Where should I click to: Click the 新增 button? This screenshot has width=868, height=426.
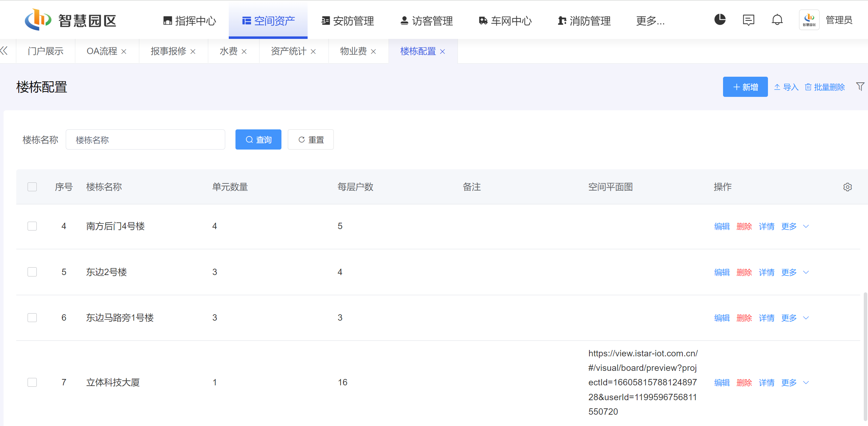[x=745, y=87]
